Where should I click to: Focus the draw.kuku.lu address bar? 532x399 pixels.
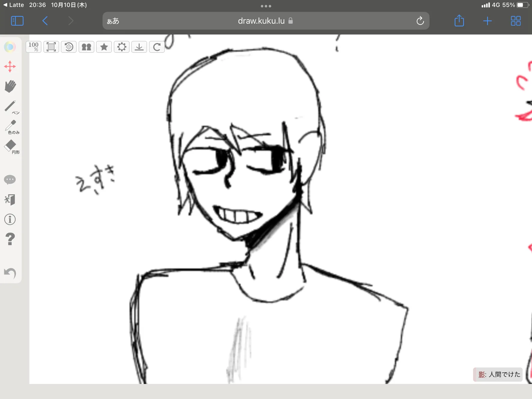[266, 21]
